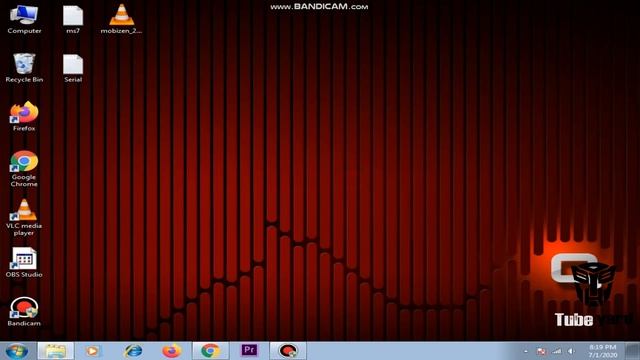This screenshot has width=640, height=360.
Task: Open Windows Media Player from taskbar
Action: pos(92,351)
